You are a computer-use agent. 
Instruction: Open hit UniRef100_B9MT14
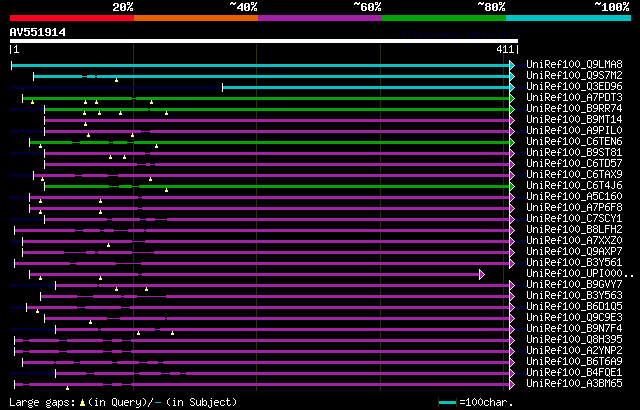click(x=574, y=120)
